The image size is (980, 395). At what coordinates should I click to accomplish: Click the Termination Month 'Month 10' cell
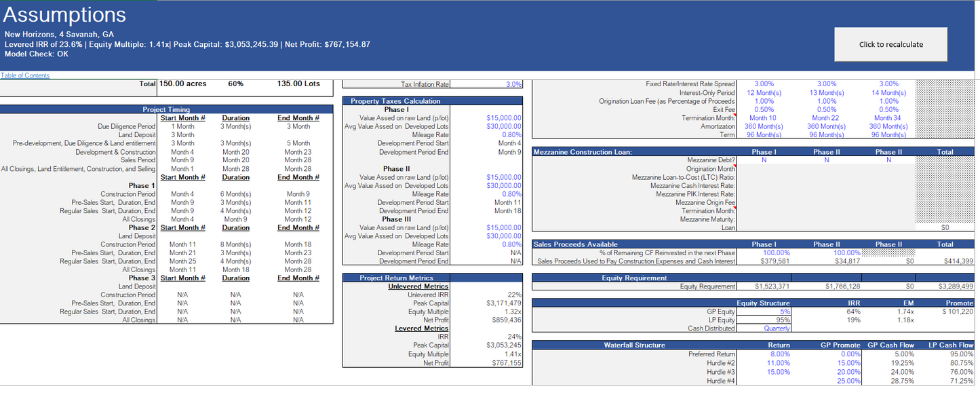coord(763,118)
